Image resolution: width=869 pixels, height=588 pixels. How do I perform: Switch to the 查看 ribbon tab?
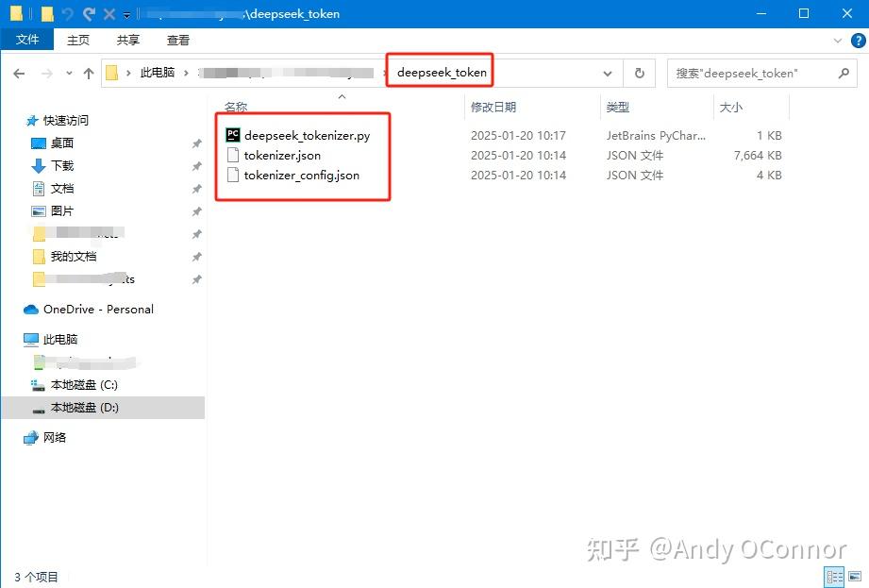pos(177,40)
